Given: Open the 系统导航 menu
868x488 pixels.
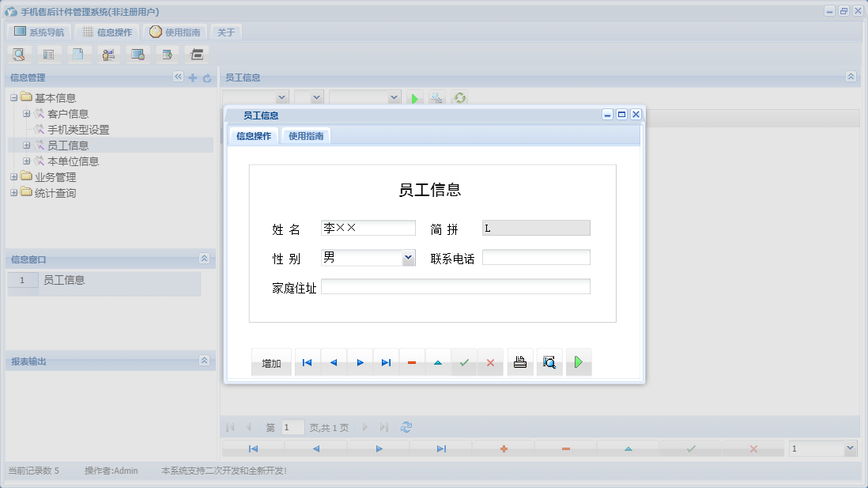Looking at the screenshot, I should coord(38,32).
